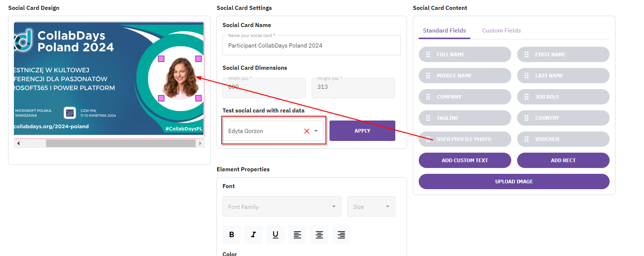This screenshot has height=256, width=644.
Task: Select the FULL NAME field pill
Action: pos(465,54)
